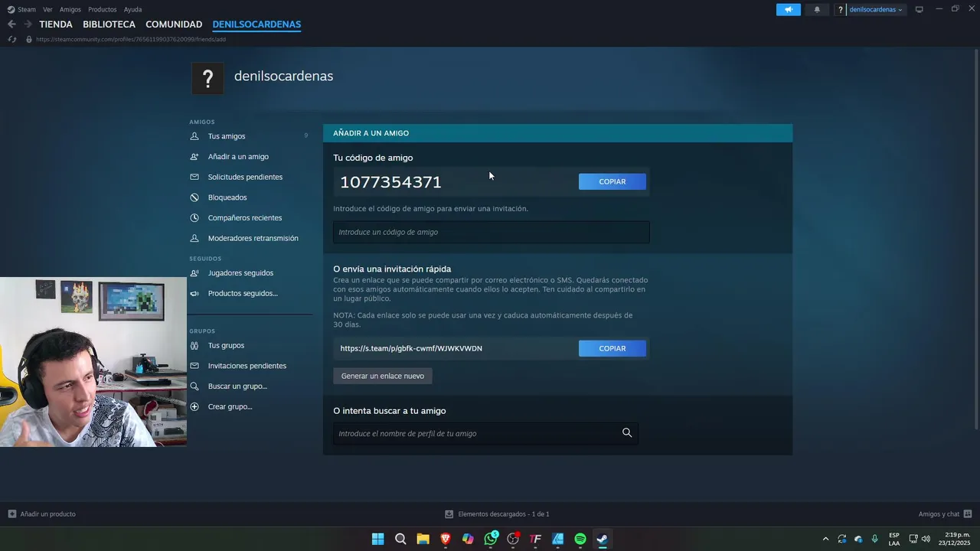This screenshot has height=551, width=980.
Task: Click the denilsocardenas profile name heading
Action: click(x=283, y=76)
